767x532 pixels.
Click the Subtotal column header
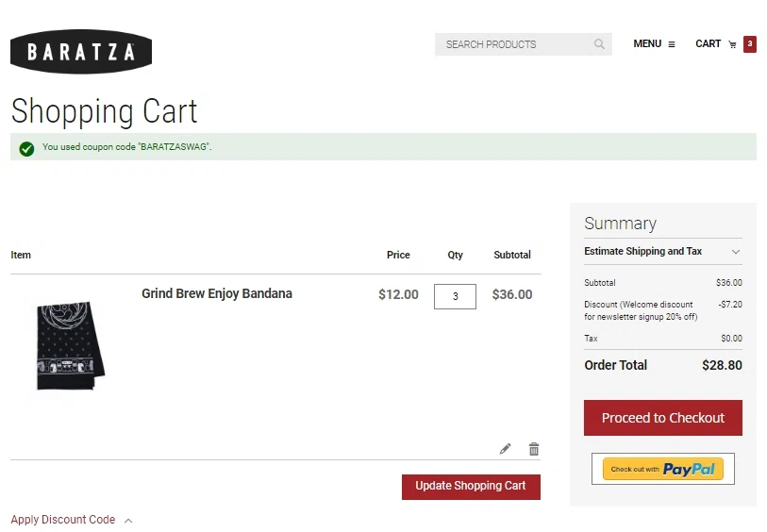[x=512, y=255]
